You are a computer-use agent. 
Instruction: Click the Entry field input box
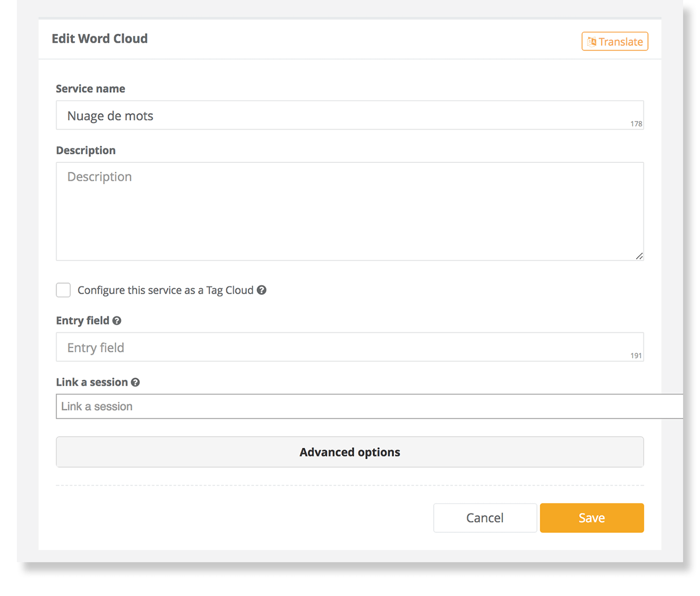350,347
